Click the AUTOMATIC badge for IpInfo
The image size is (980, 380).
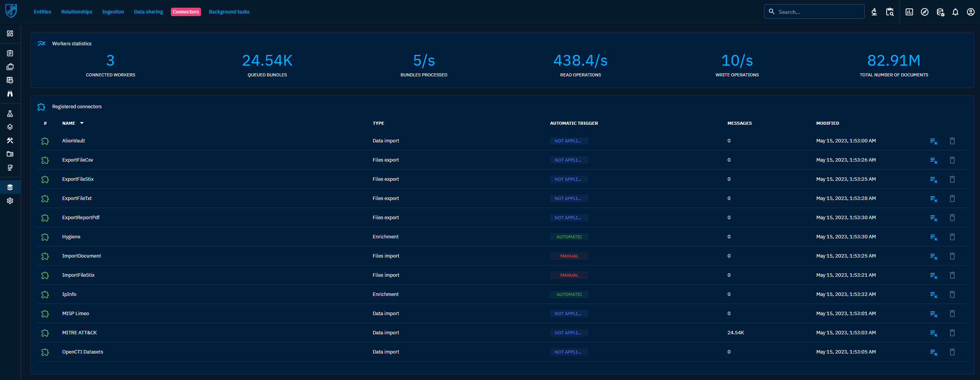[569, 294]
